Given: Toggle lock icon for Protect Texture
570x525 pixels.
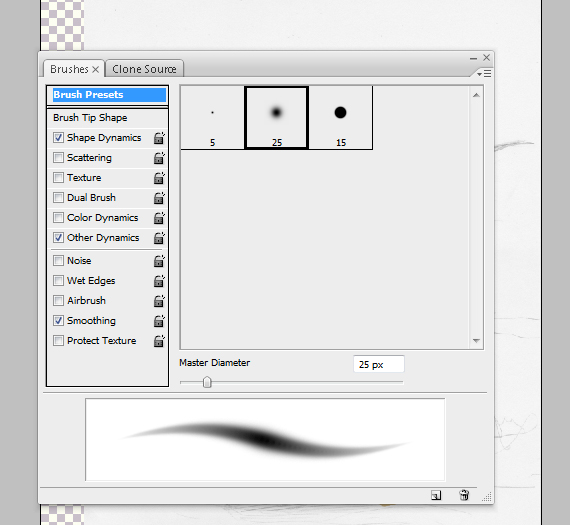Looking at the screenshot, I should pyautogui.click(x=159, y=341).
